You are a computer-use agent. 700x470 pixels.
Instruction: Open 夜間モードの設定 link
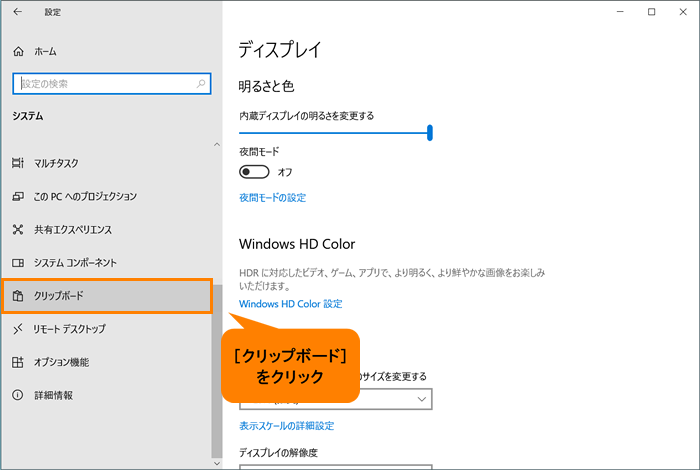pyautogui.click(x=273, y=198)
